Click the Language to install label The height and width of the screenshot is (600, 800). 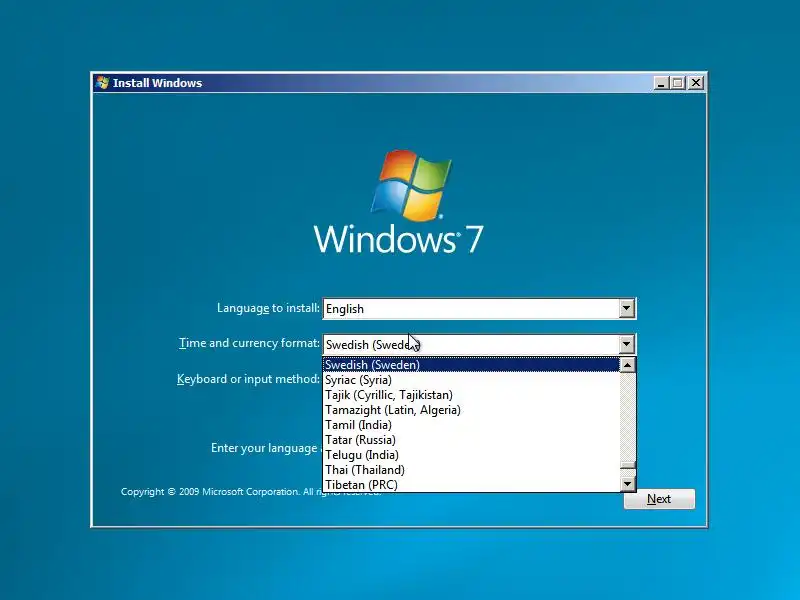(268, 308)
